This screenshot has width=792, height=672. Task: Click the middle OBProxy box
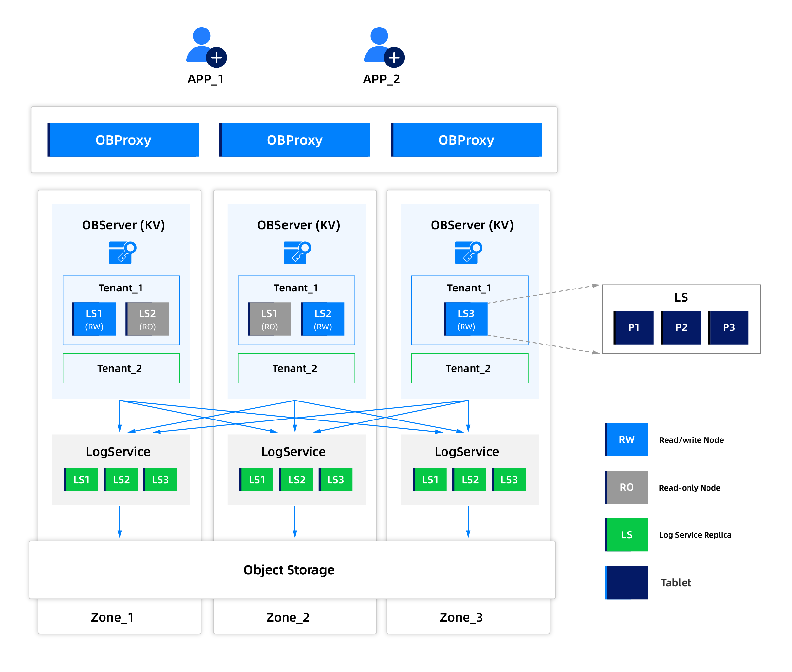(294, 140)
